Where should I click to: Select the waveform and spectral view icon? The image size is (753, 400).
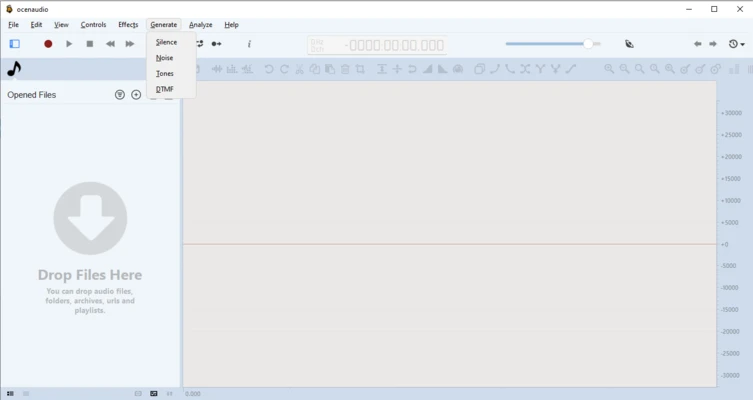(x=247, y=69)
